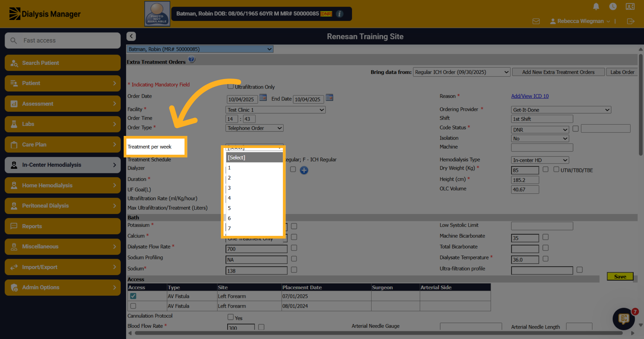
Task: Open the Order Date calendar picker
Action: 263,98
